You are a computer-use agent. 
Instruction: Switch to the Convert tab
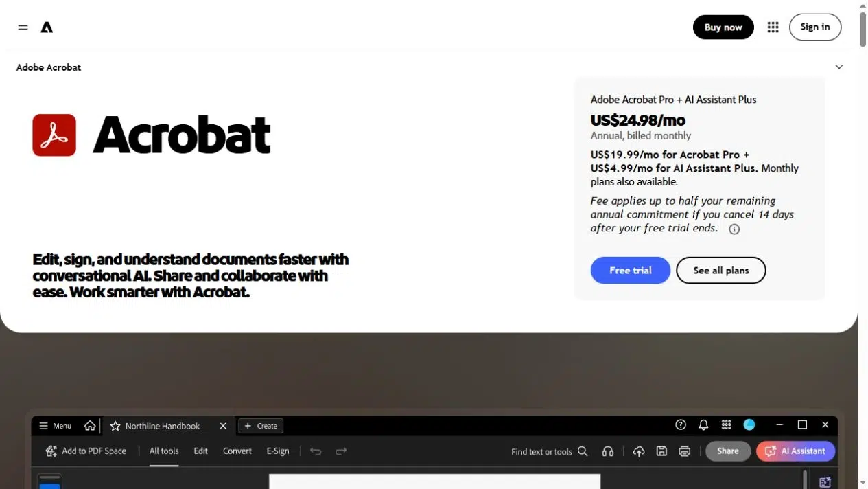[237, 451]
